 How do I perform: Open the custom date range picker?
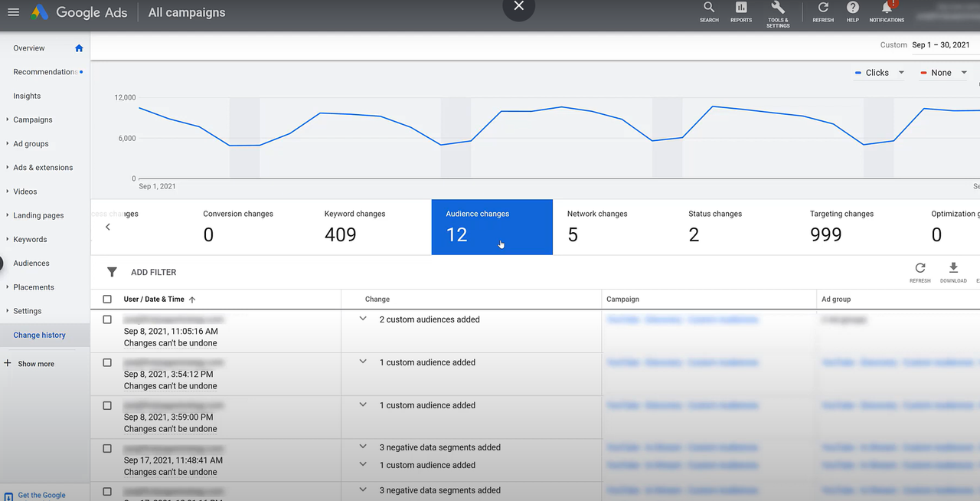point(941,45)
